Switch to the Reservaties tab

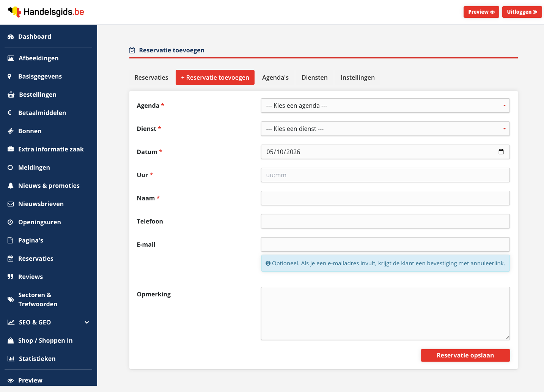pos(151,77)
